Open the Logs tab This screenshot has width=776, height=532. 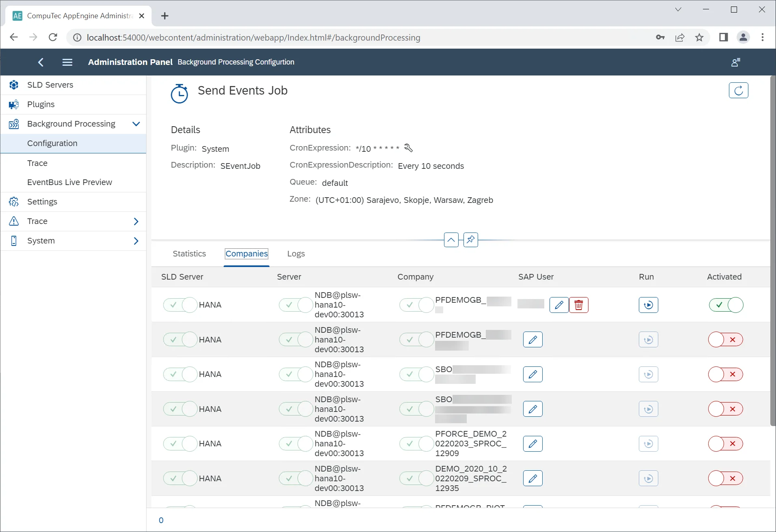(296, 254)
